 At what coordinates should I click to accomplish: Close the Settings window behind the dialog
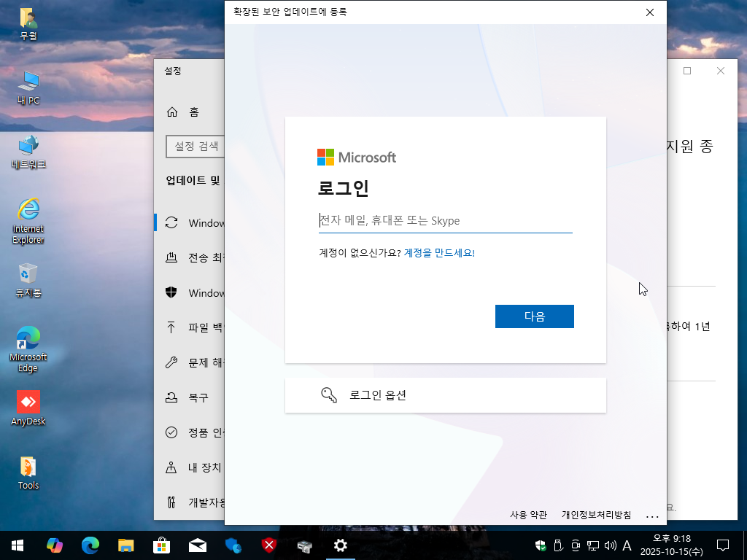tap(720, 71)
